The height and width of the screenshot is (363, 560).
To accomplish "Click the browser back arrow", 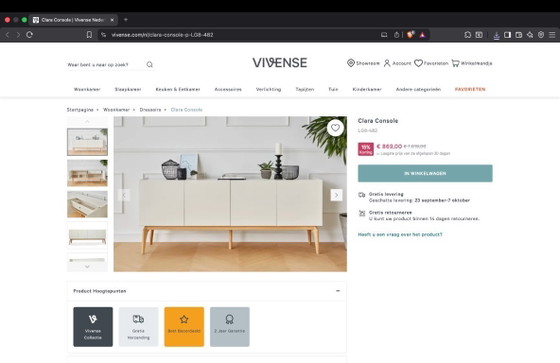I will pyautogui.click(x=8, y=35).
